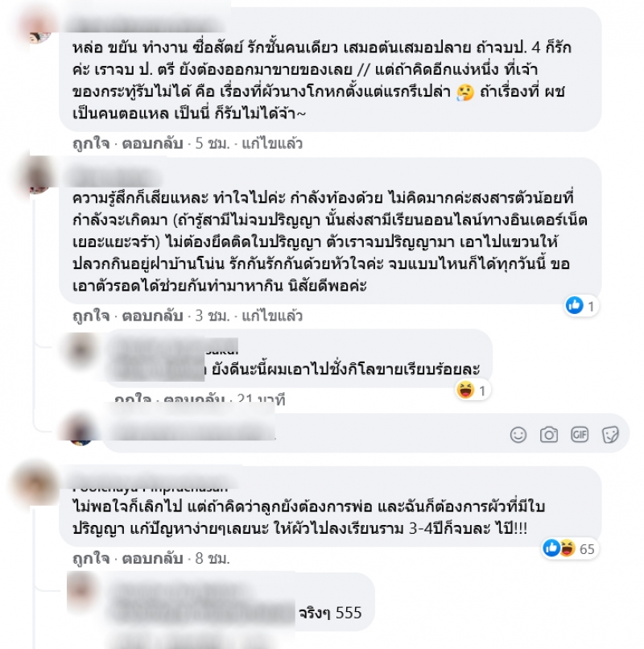Screen dimensions: 644x649
Task: Click the 8 ชม. timestamp
Action: 213,558
